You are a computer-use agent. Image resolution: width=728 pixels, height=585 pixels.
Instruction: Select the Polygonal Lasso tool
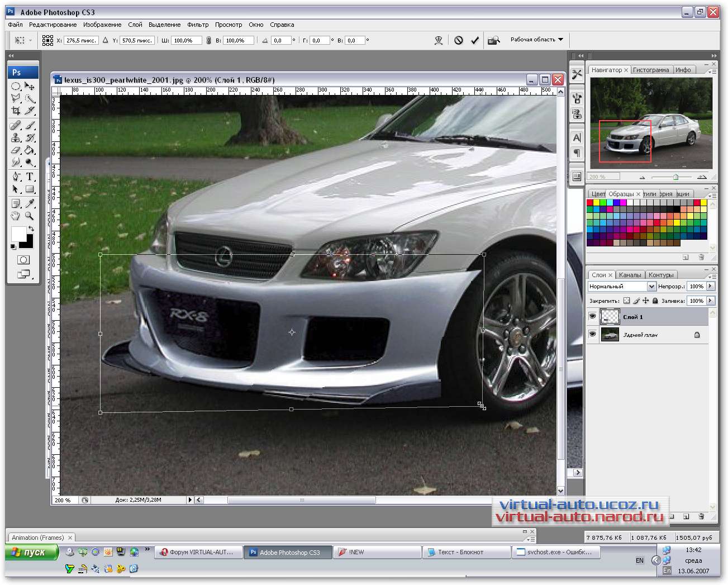[x=16, y=98]
